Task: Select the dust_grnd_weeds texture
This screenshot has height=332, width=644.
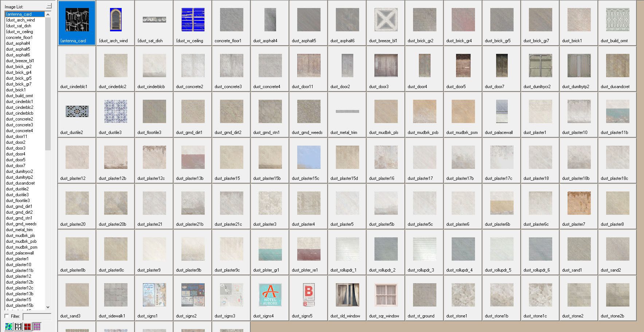Action: pos(308,112)
